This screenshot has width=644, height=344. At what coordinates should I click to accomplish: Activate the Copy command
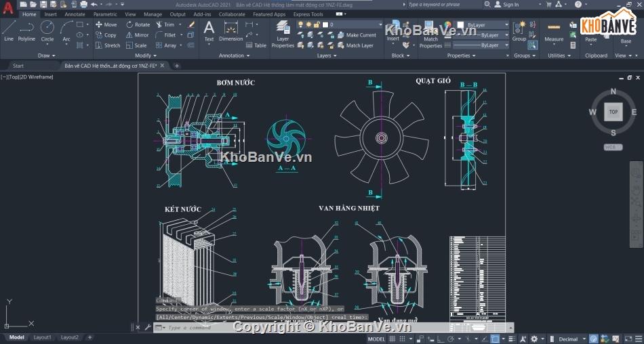click(x=106, y=35)
